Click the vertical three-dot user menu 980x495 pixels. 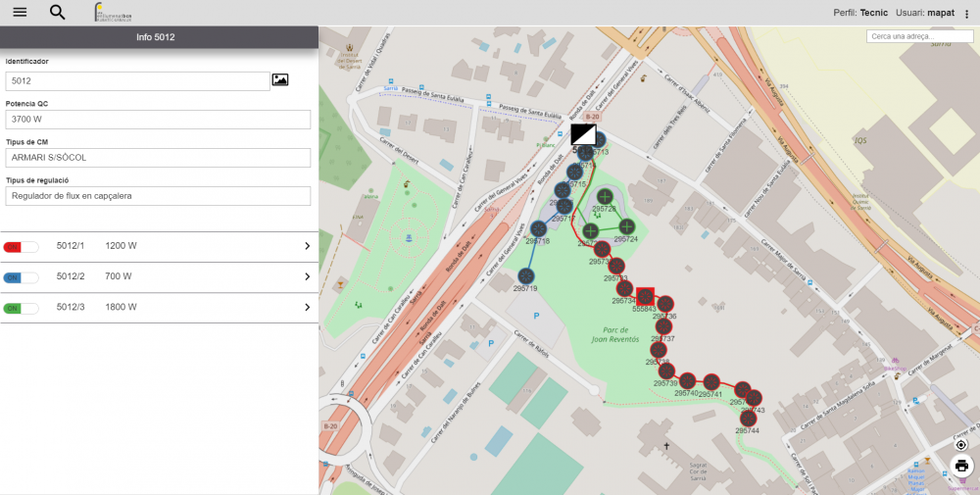tap(966, 14)
